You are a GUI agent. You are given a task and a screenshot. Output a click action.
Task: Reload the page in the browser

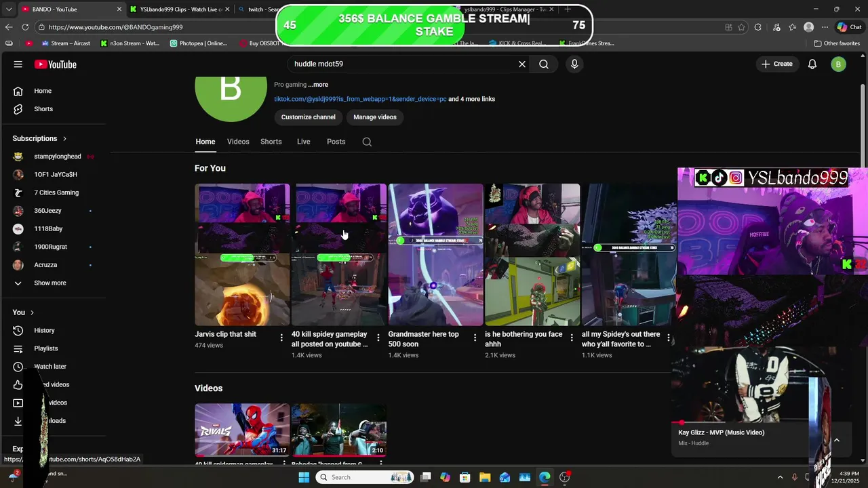(25, 27)
